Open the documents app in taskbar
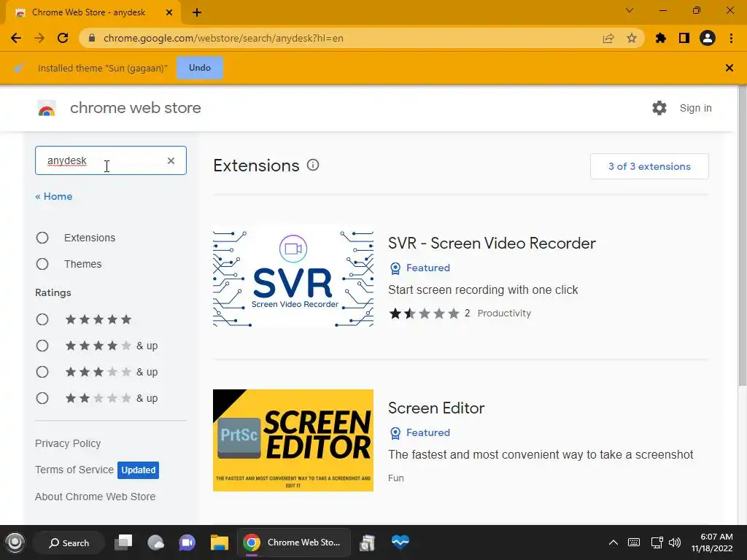 [x=368, y=542]
